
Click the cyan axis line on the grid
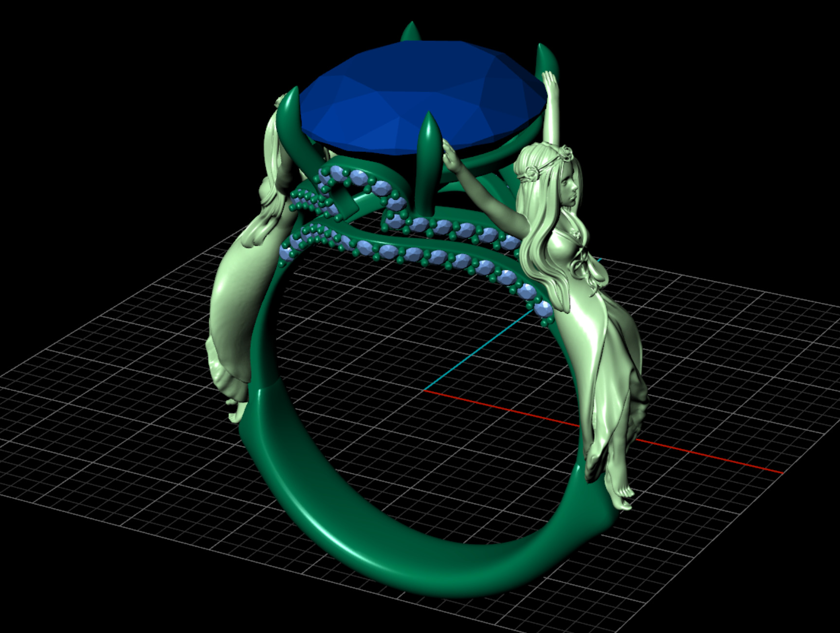479,350
